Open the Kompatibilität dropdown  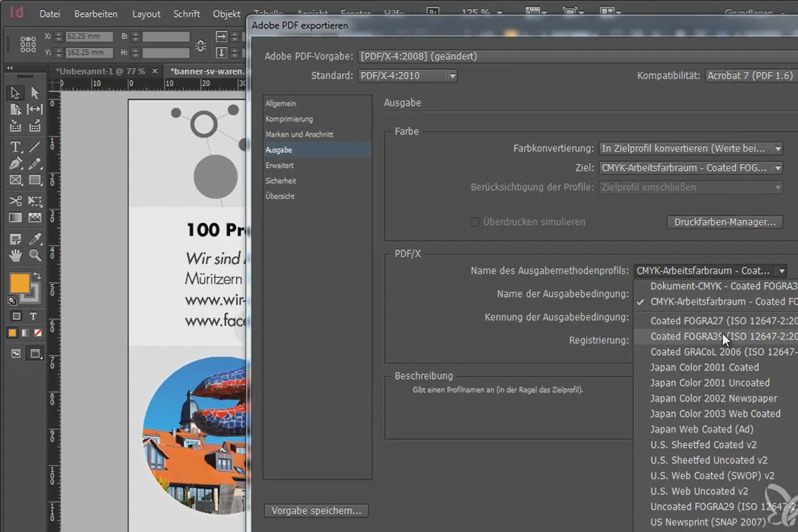[751, 76]
